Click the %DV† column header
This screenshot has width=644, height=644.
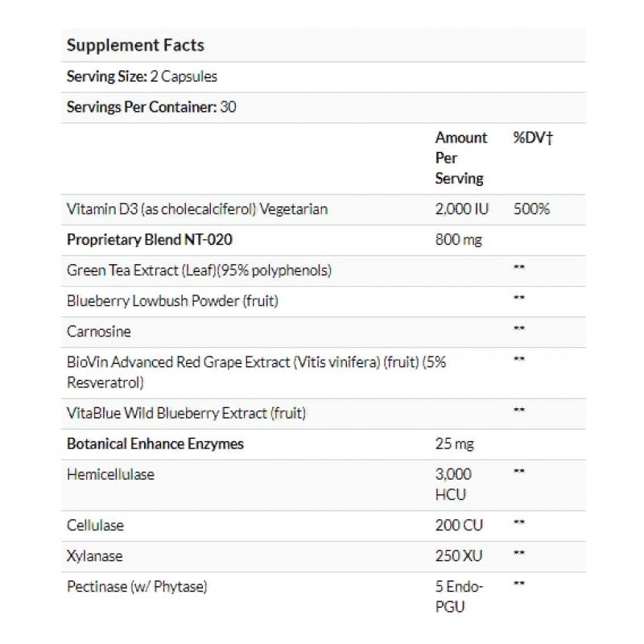[532, 138]
